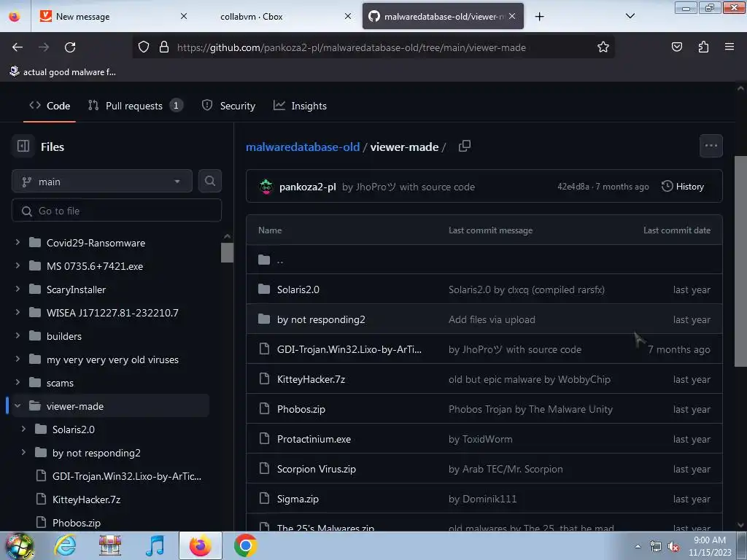Click pankoza2-pl avatar icon
This screenshot has width=747, height=560.
(x=266, y=187)
